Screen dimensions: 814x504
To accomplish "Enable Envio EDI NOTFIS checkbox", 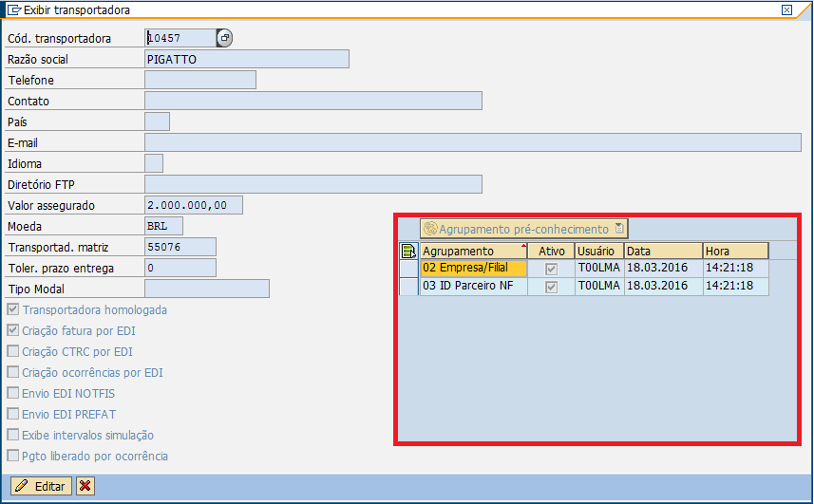I will (x=13, y=394).
